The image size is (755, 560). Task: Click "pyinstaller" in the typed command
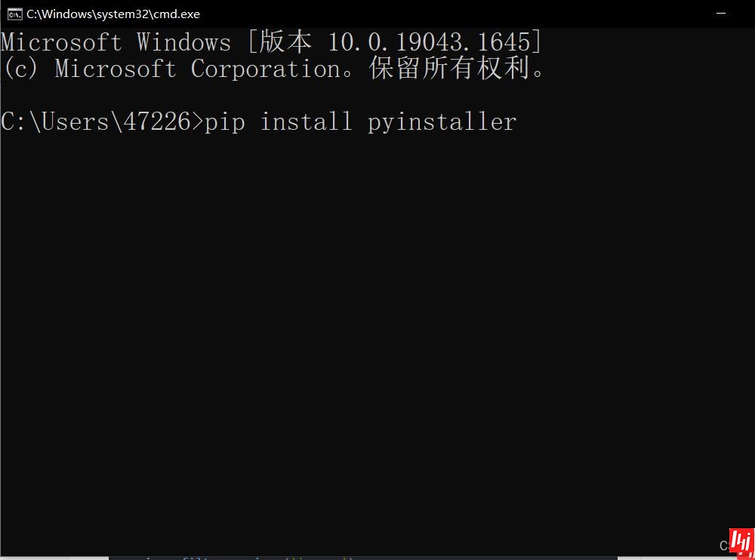(x=442, y=122)
